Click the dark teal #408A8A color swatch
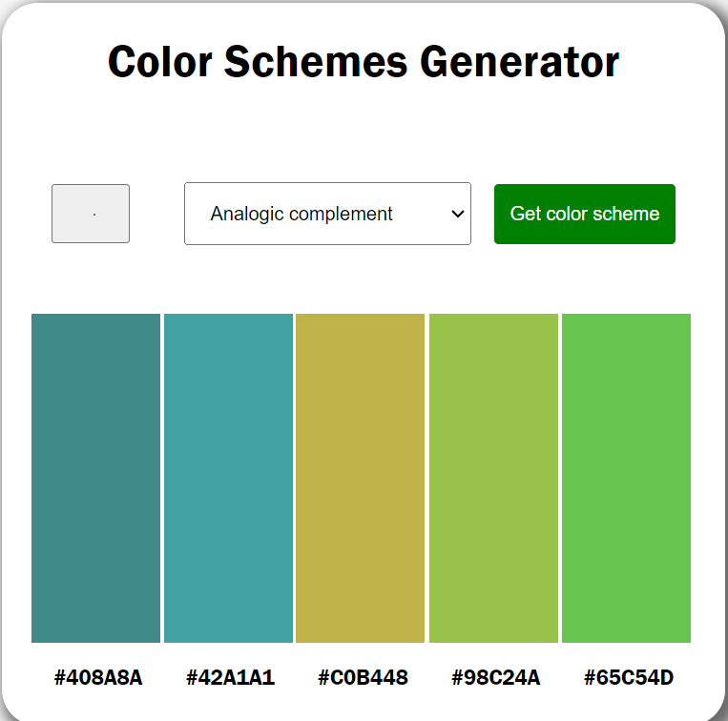Image resolution: width=728 pixels, height=721 pixels. (x=95, y=478)
